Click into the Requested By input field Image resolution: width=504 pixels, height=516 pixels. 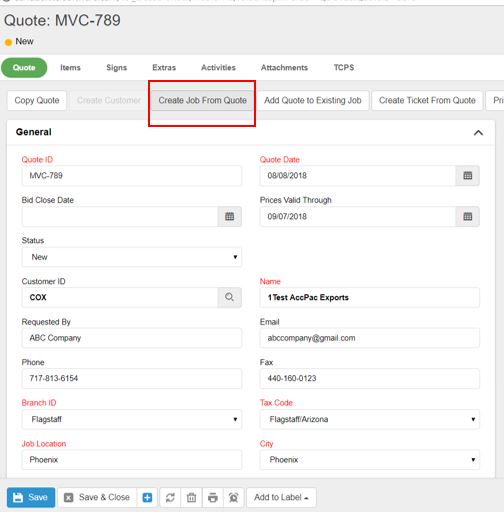tap(132, 338)
